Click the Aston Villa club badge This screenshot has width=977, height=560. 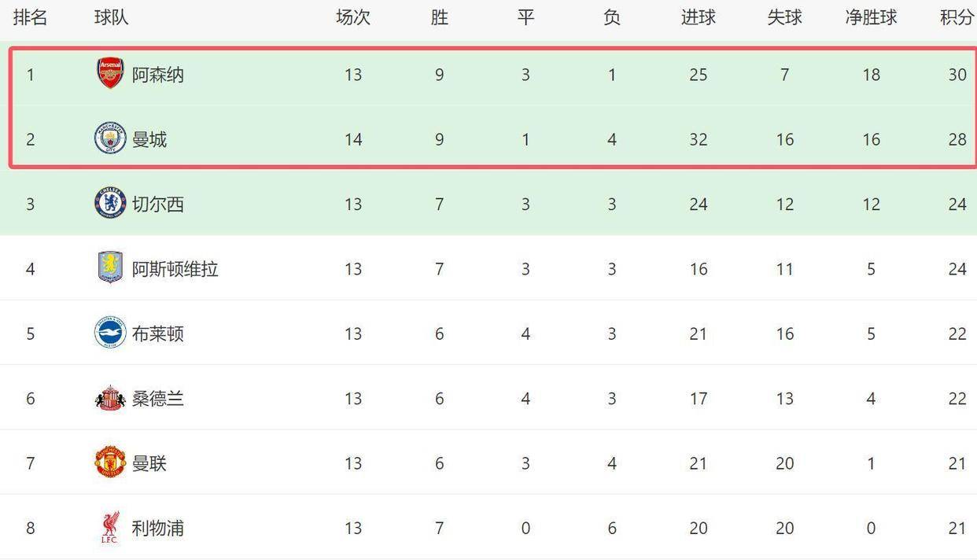(110, 268)
